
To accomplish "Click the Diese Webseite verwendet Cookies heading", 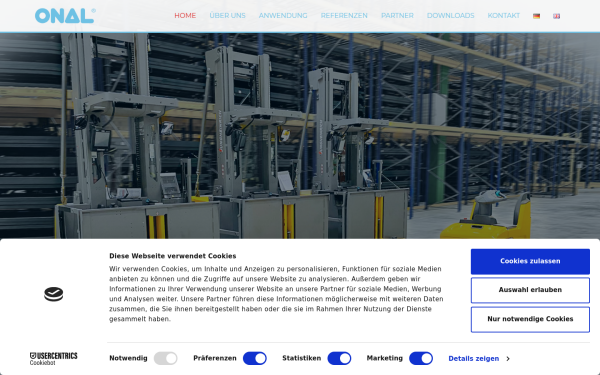I will pos(173,256).
